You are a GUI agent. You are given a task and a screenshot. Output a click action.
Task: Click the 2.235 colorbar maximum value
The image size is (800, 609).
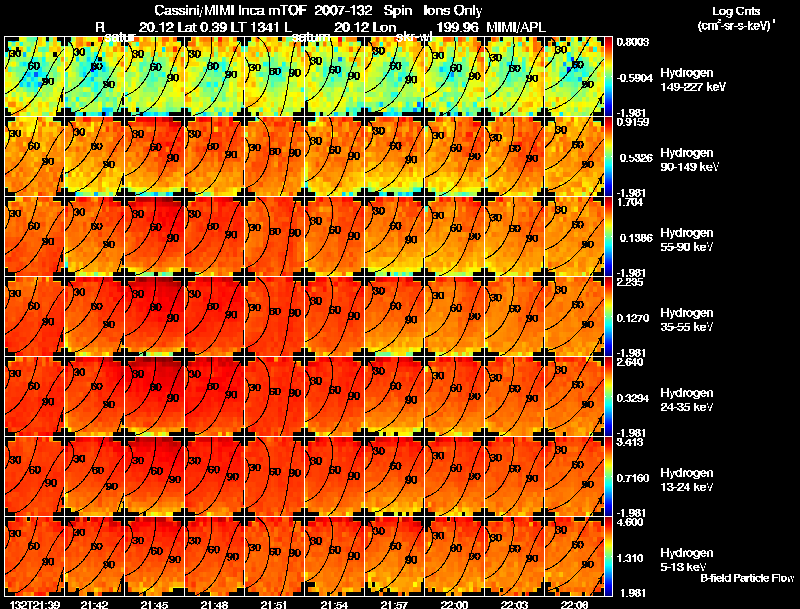pyautogui.click(x=630, y=283)
